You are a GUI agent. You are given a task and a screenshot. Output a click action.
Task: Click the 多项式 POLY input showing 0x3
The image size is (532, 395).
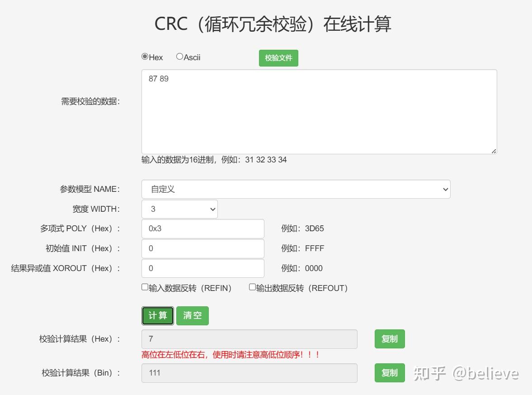(x=202, y=228)
